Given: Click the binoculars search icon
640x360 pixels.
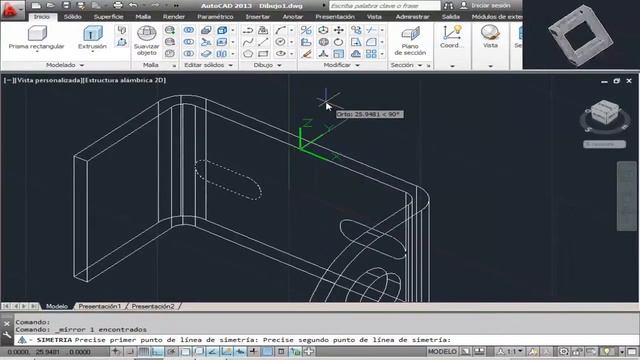Looking at the screenshot, I should [x=449, y=6].
